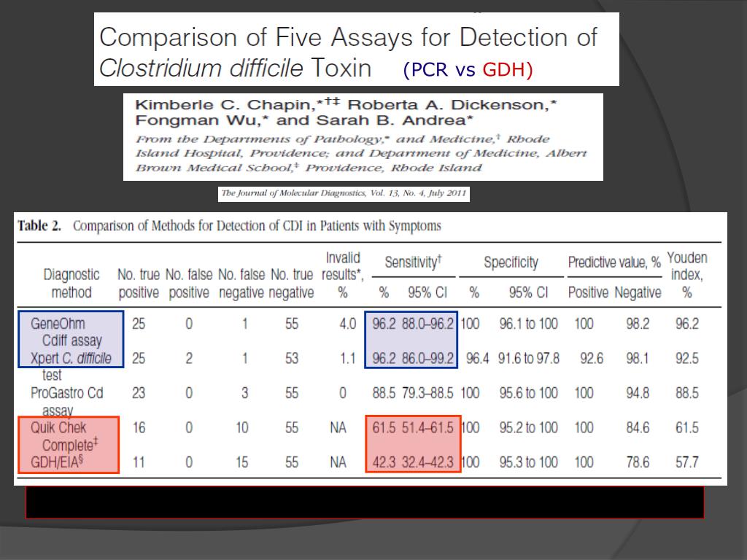The height and width of the screenshot is (560, 747).
Task: Click positive predictive value "92.6"
Action: pos(592,358)
